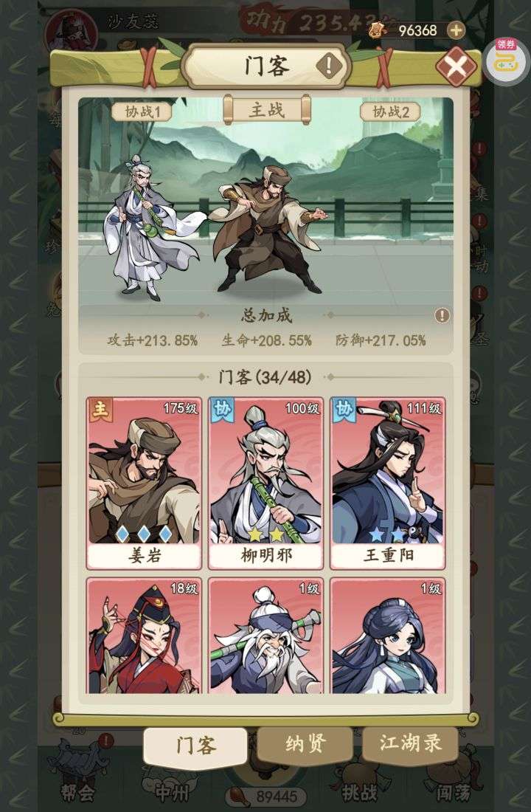Tap the info exclamation icon beside 门客 title
Screen dimensions: 531x812
tap(329, 66)
